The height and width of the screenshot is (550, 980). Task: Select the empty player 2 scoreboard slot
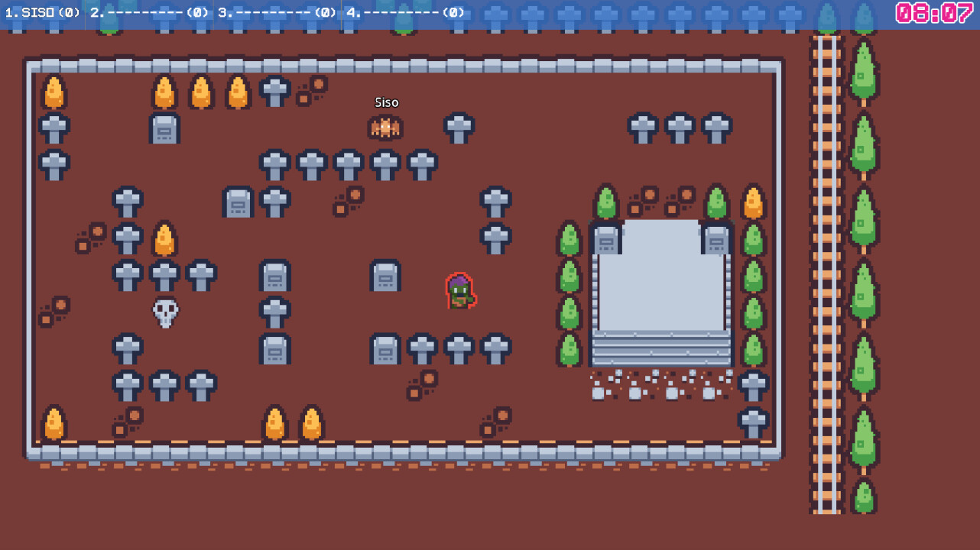tap(149, 13)
